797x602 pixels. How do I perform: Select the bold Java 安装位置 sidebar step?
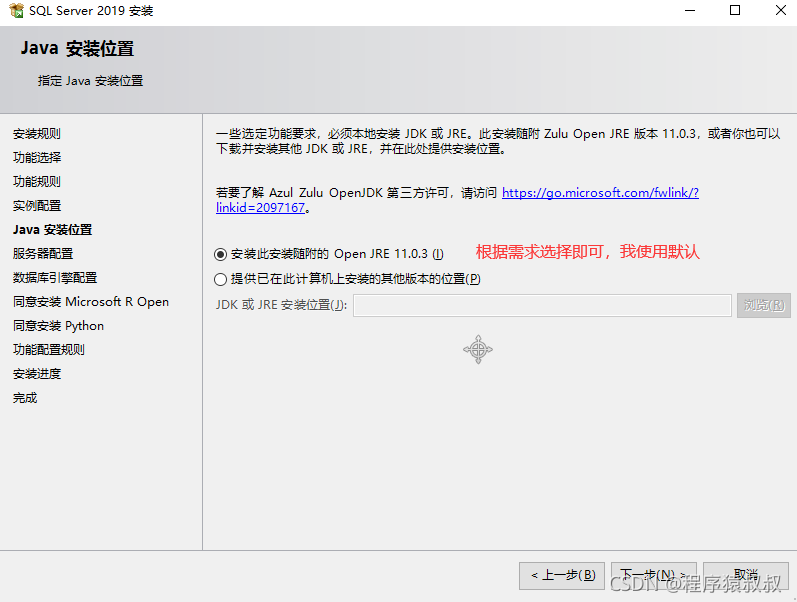coord(52,230)
